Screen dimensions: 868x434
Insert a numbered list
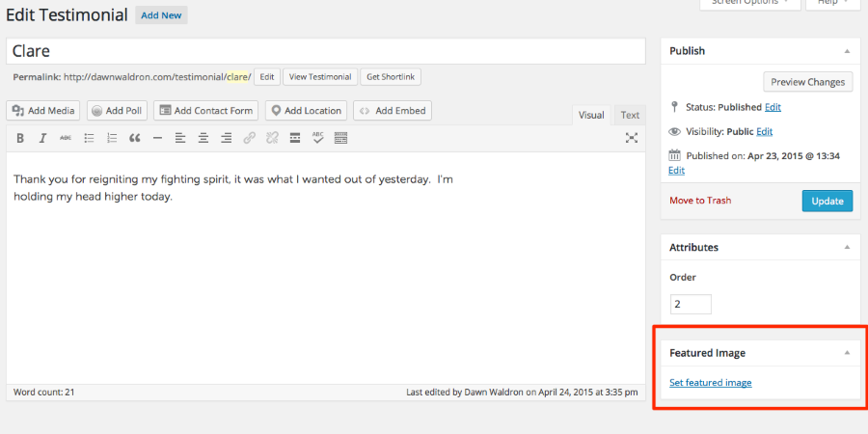tap(112, 138)
